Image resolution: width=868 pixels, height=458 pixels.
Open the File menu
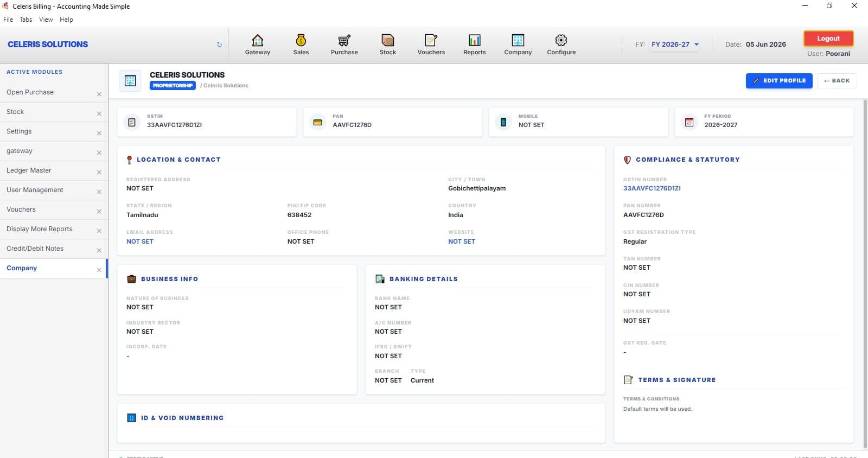click(x=8, y=20)
